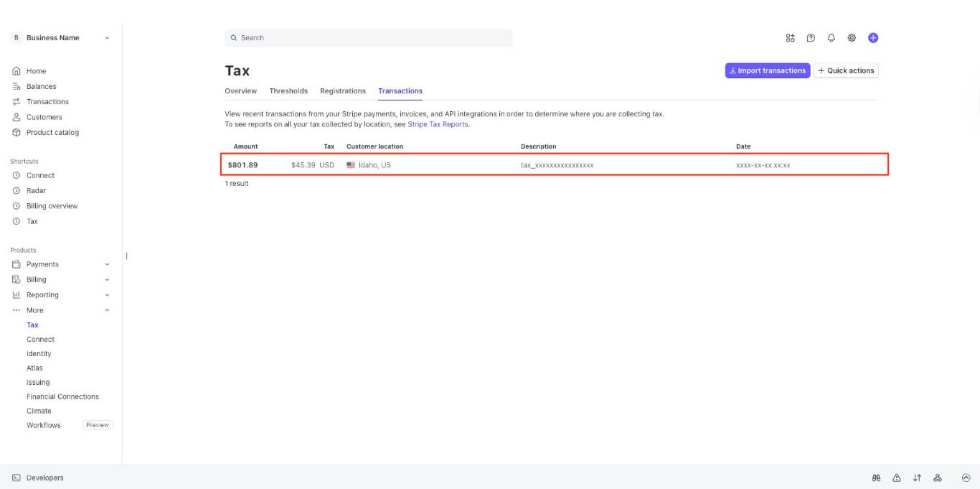Open the Stripe Tax Reports link
The image size is (980, 489).
point(438,124)
